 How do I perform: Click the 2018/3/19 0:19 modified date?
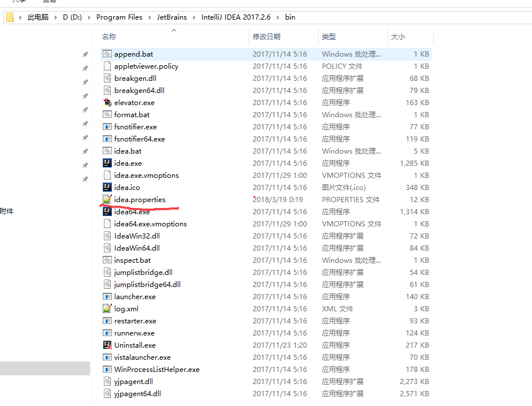278,200
